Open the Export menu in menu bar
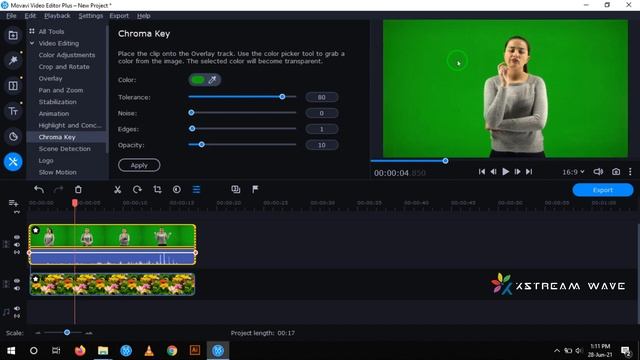Image resolution: width=640 pixels, height=360 pixels. click(x=119, y=16)
